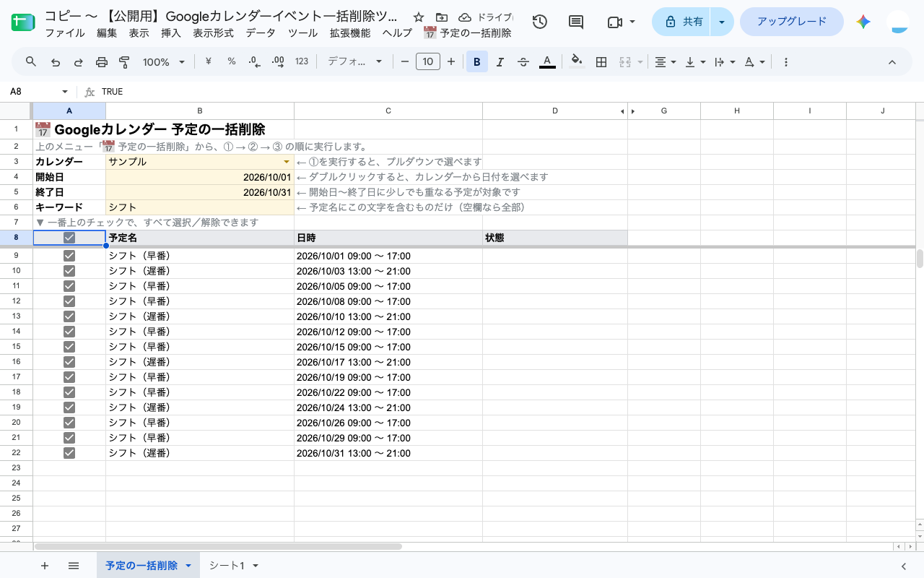Viewport: 924px width, 578px height.
Task: Open the 拡張機能 menu
Action: click(350, 33)
